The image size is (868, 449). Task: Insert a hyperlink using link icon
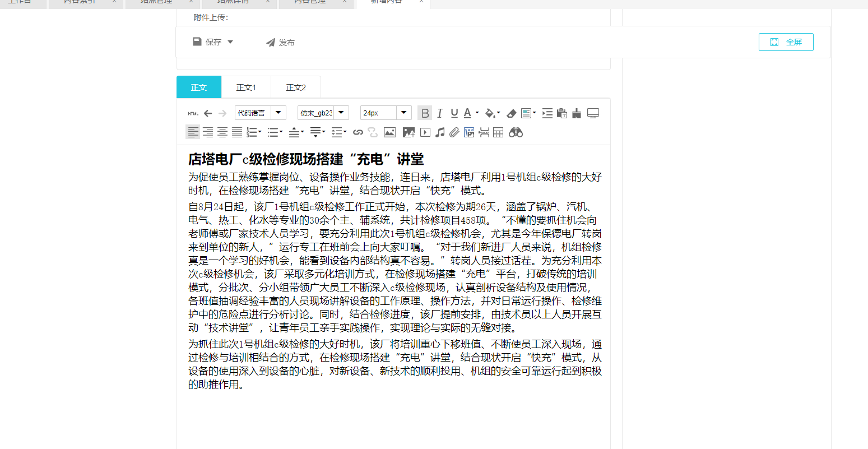[358, 132]
